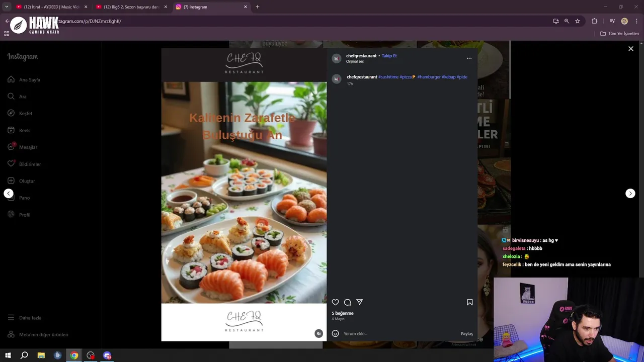The image size is (644, 362).
Task: Open post options three-dot menu
Action: (469, 58)
